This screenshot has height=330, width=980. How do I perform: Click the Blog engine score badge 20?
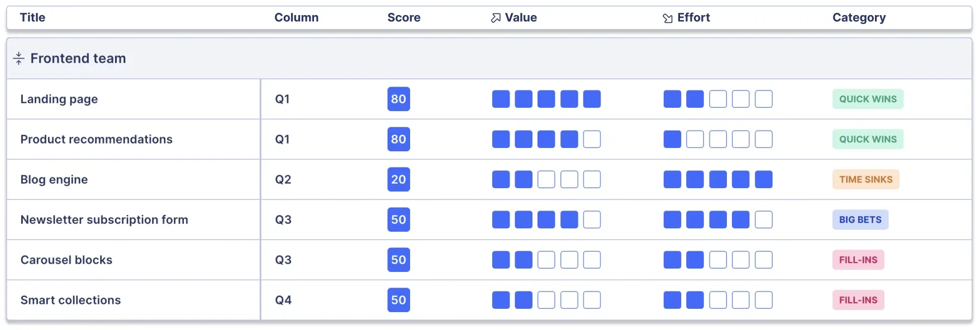pos(398,179)
